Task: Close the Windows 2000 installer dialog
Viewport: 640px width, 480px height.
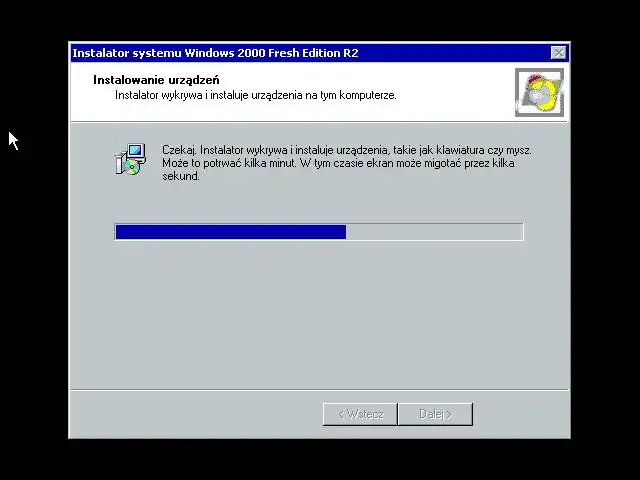Action: 558,53
